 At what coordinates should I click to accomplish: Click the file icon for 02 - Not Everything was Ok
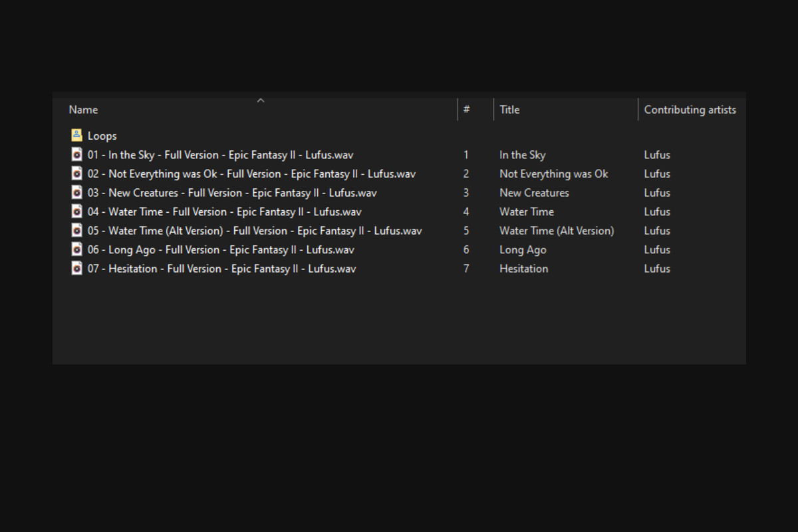point(76,174)
